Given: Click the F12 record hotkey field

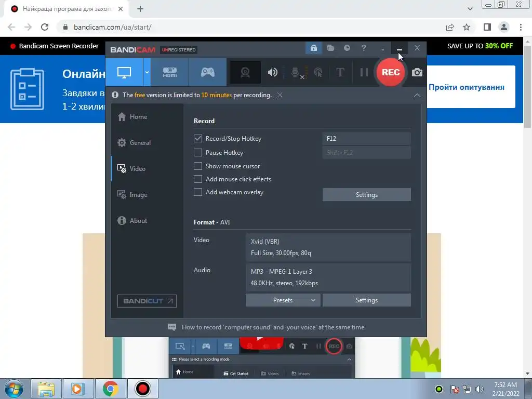Looking at the screenshot, I should (366, 138).
